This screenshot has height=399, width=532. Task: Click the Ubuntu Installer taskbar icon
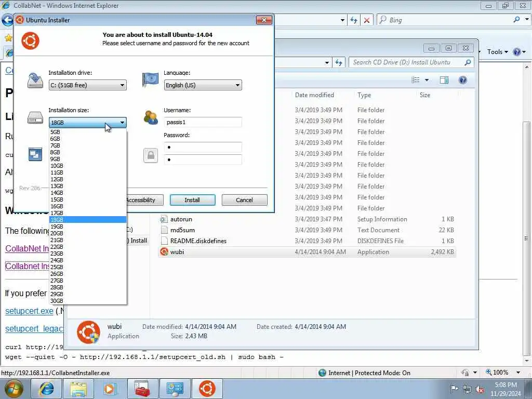[x=207, y=389]
